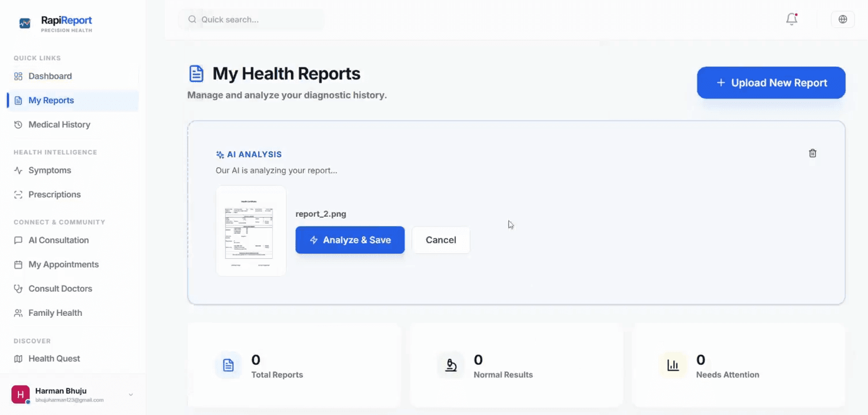
Task: Click the Total Reports document icon
Action: pyautogui.click(x=228, y=365)
